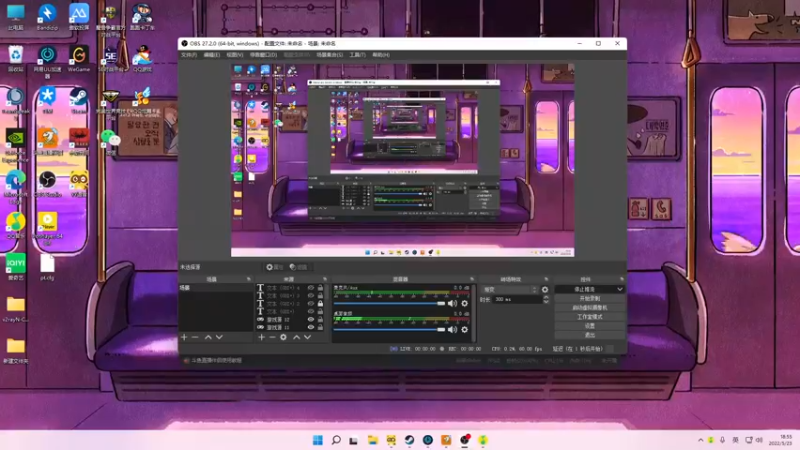Increase 时长 duration with up stepper
This screenshot has height=450, width=800.
pos(546,297)
